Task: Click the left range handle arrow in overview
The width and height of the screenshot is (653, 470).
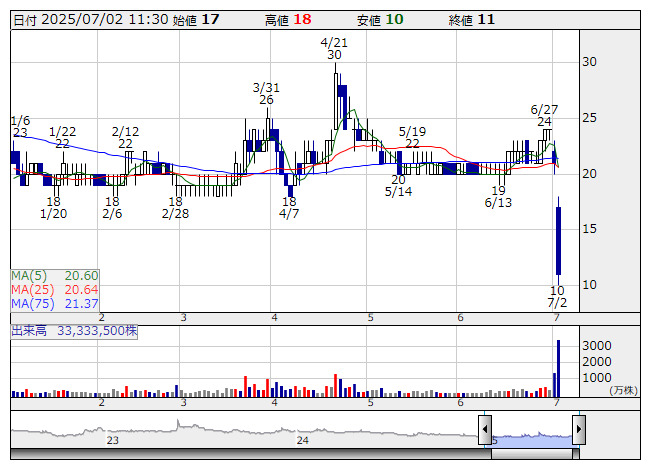Action: [486, 429]
